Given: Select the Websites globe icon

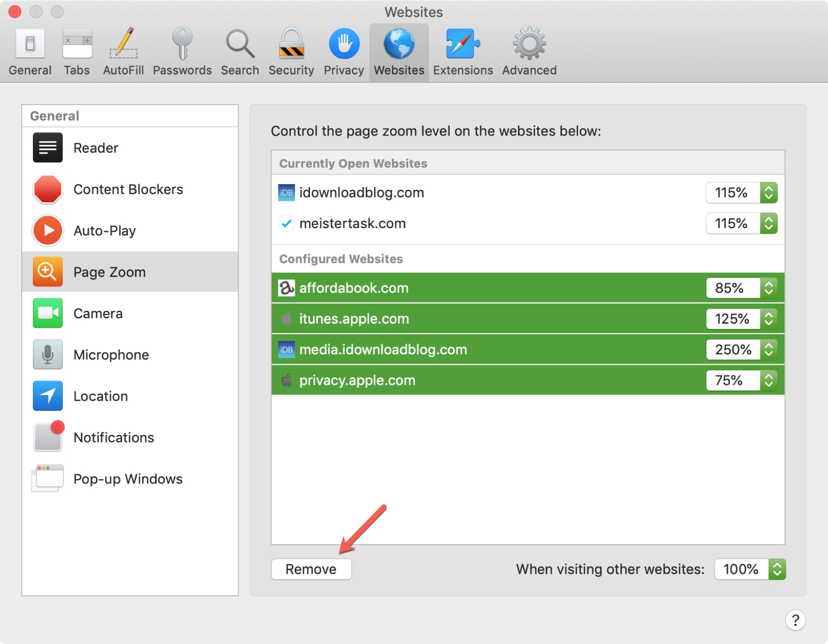Looking at the screenshot, I should [x=399, y=43].
